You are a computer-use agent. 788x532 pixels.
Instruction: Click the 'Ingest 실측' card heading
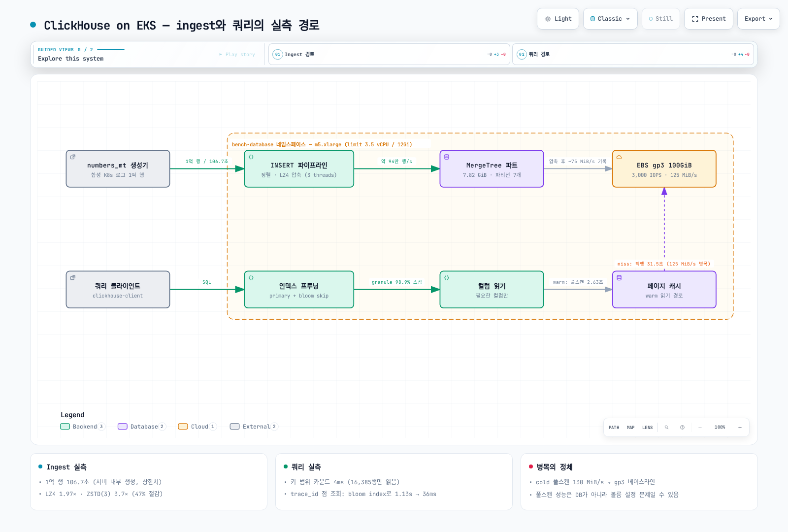point(66,467)
